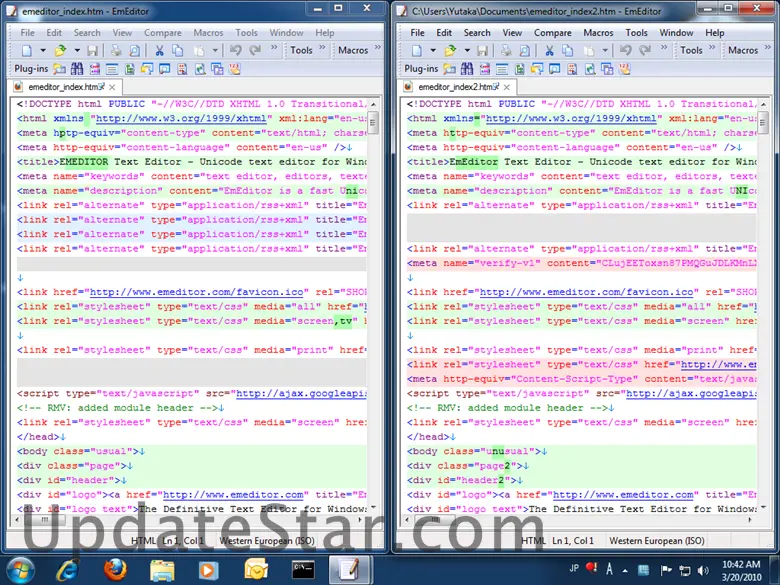780x585 pixels.
Task: Click binoculars plug-in icon in left emeditor_index.htm window
Action: (77, 69)
